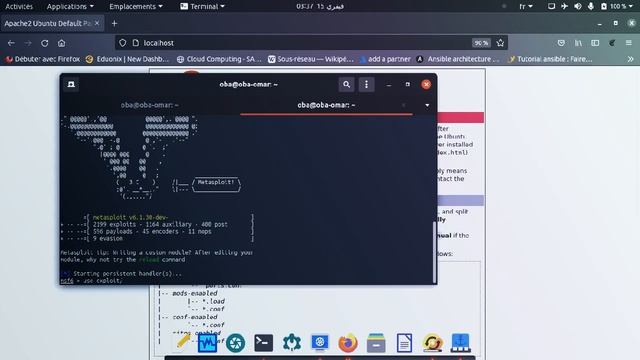Image resolution: width=640 pixels, height=360 pixels.
Task: Open the gear tweaks tool in dock
Action: coord(292,343)
